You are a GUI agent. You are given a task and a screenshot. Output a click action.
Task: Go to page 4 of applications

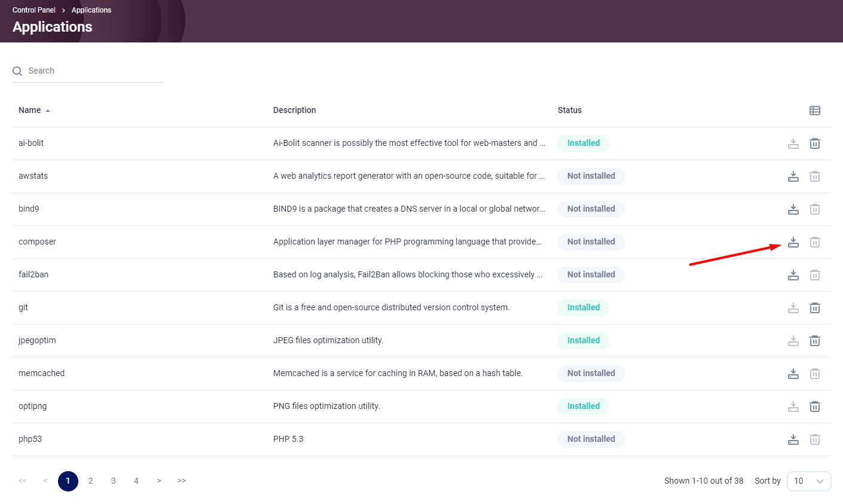pyautogui.click(x=136, y=481)
